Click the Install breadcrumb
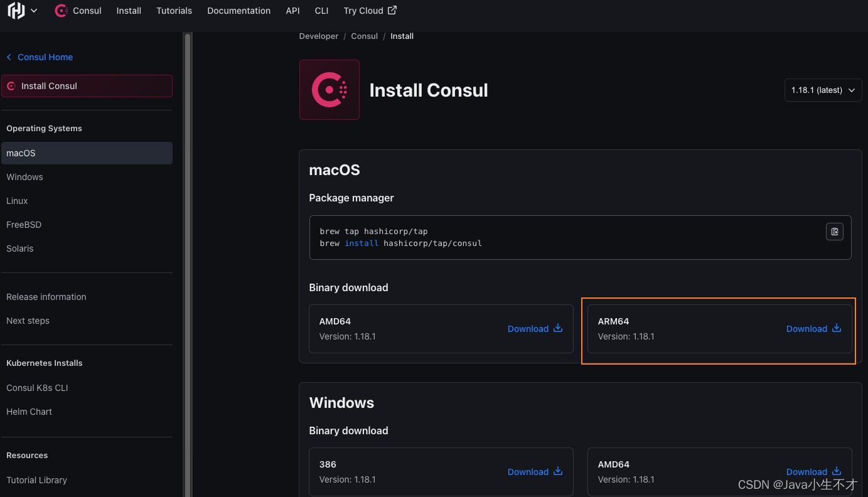868x497 pixels. tap(402, 36)
